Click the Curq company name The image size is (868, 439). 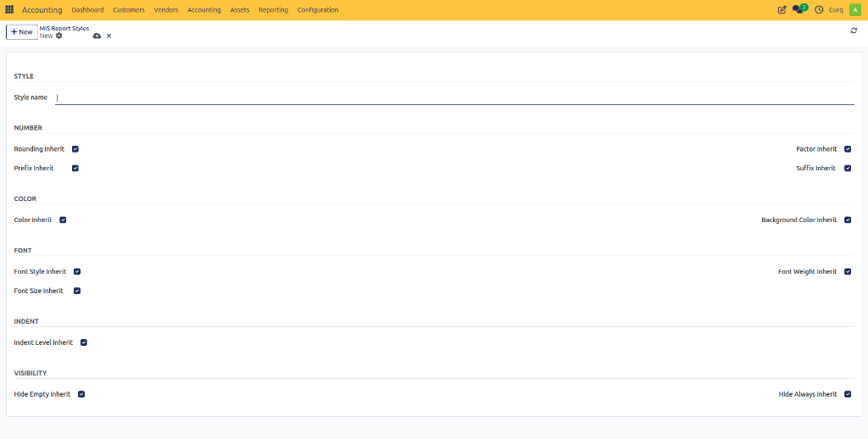click(x=836, y=10)
